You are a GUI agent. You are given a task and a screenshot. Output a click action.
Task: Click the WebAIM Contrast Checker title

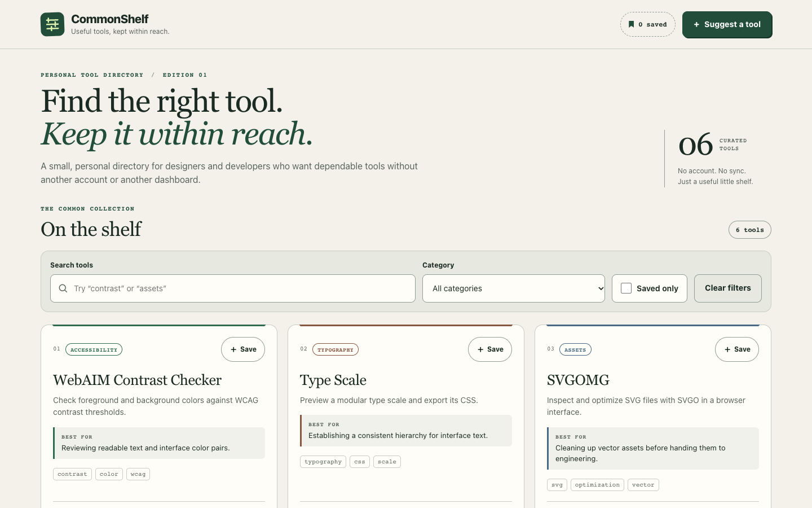(x=137, y=380)
